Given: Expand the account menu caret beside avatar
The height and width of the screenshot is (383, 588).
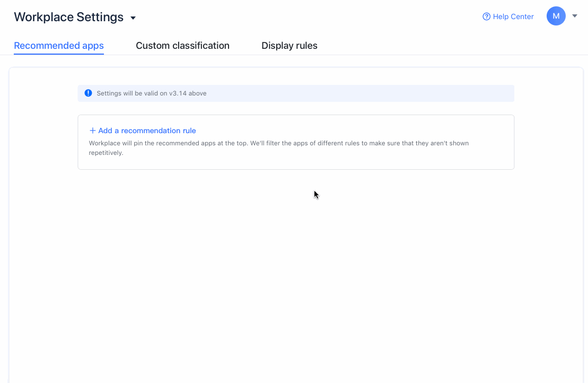Looking at the screenshot, I should tap(575, 16).
